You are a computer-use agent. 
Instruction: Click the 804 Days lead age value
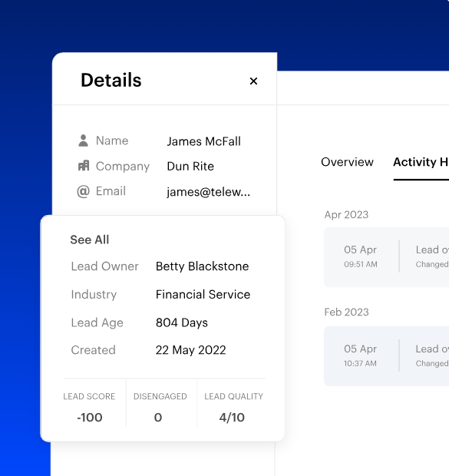pos(182,322)
